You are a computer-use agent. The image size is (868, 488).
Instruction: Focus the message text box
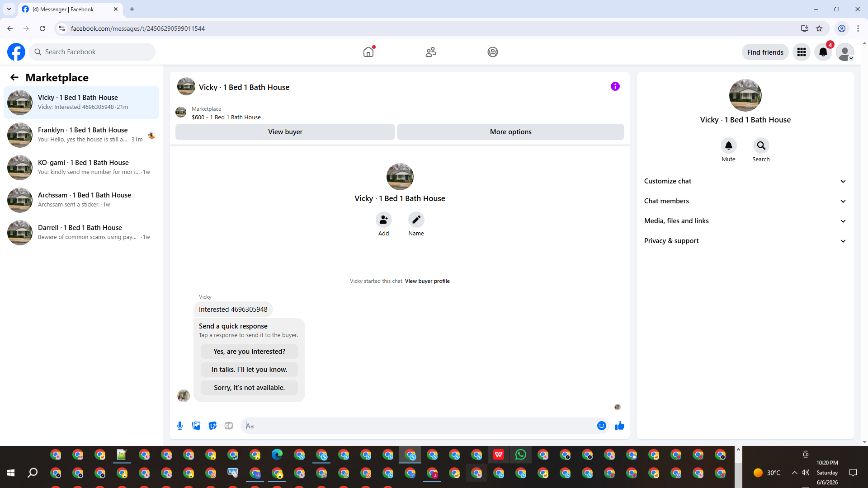pos(420,426)
